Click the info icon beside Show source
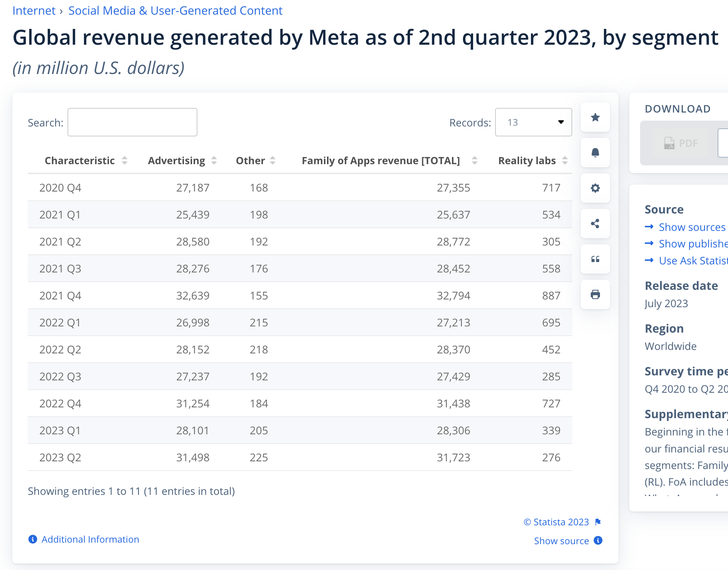Image resolution: width=728 pixels, height=570 pixels. [x=598, y=540]
